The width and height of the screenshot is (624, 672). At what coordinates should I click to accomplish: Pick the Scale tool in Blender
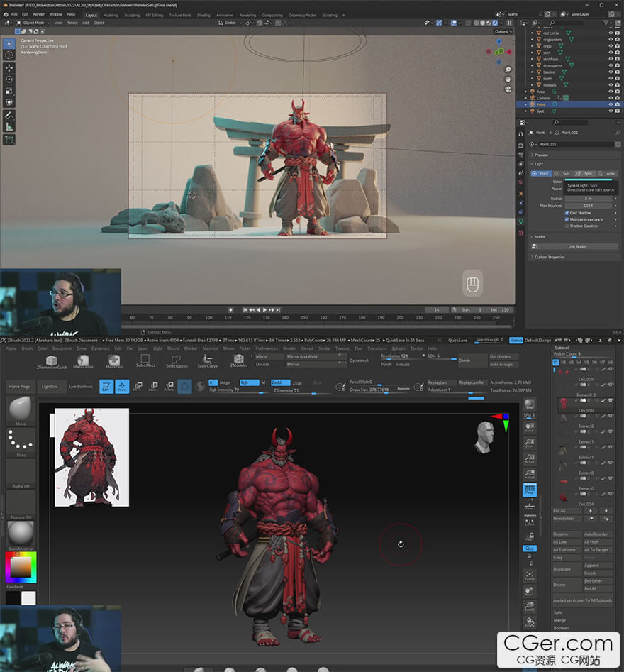click(9, 91)
